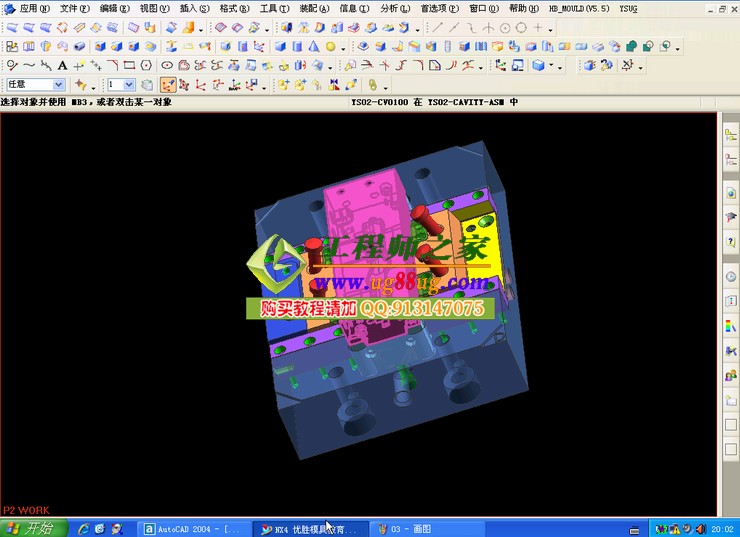Click the Add Existing Component icon

point(283,85)
